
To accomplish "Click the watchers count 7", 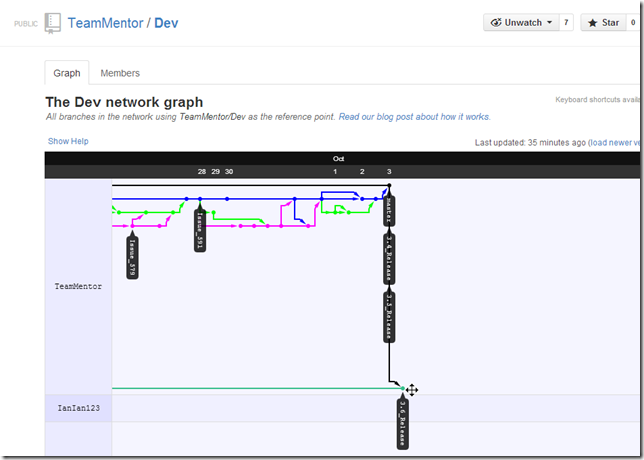I will click(566, 22).
